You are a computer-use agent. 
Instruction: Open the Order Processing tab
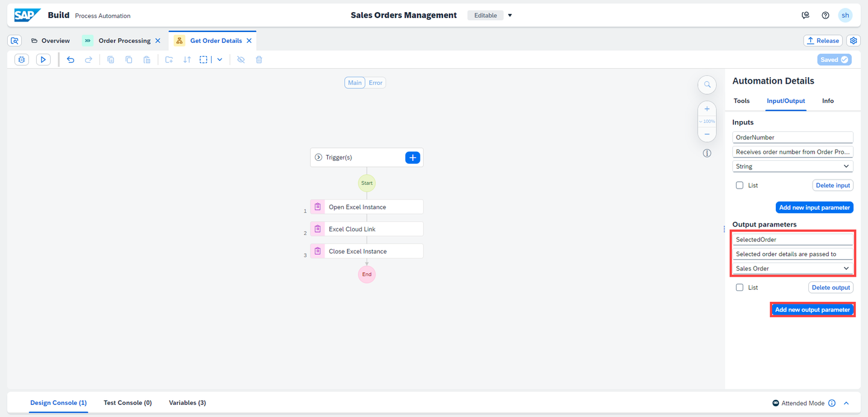pyautogui.click(x=124, y=40)
